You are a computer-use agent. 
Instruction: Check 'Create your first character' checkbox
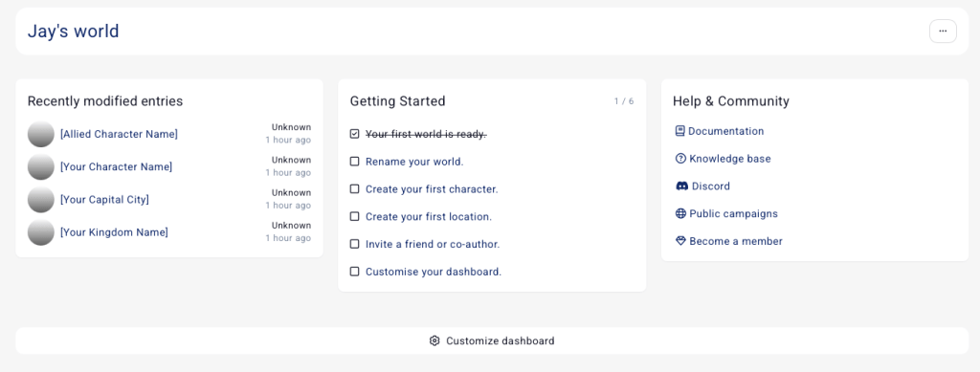(354, 188)
